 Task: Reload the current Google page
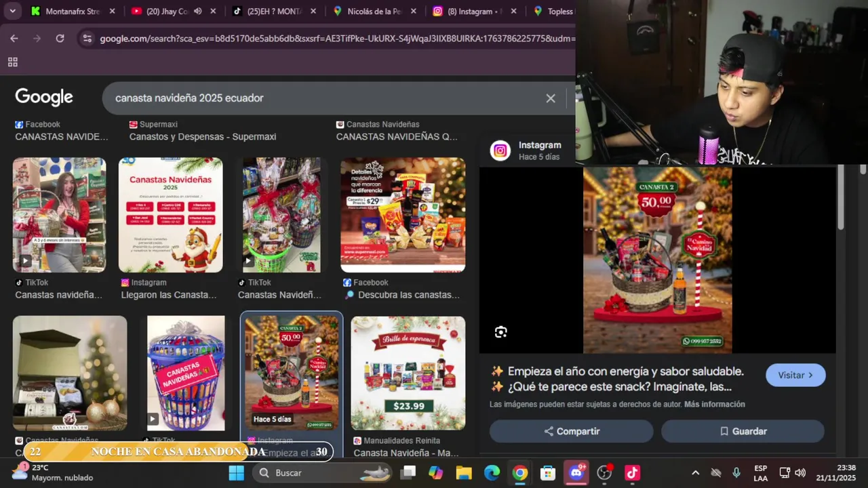[x=60, y=39]
